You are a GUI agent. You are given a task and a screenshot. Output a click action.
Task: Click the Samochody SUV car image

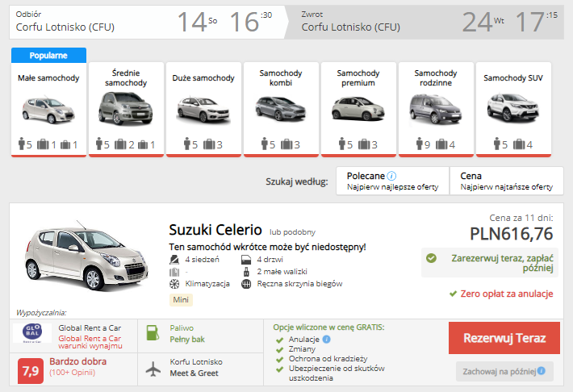[x=512, y=108]
